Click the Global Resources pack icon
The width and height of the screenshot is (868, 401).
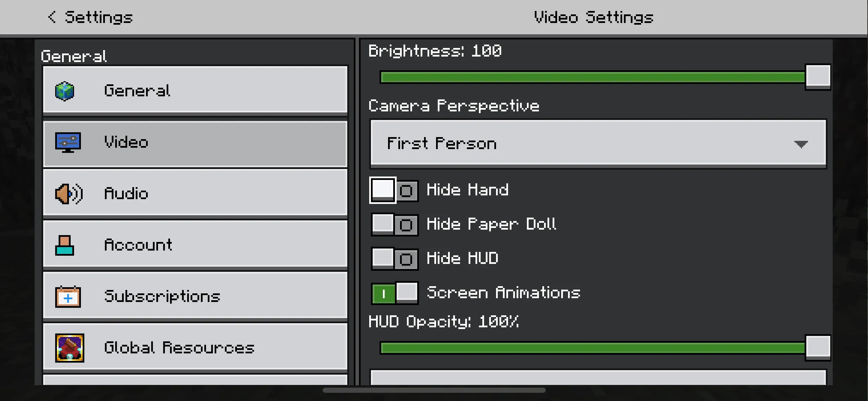(x=70, y=348)
